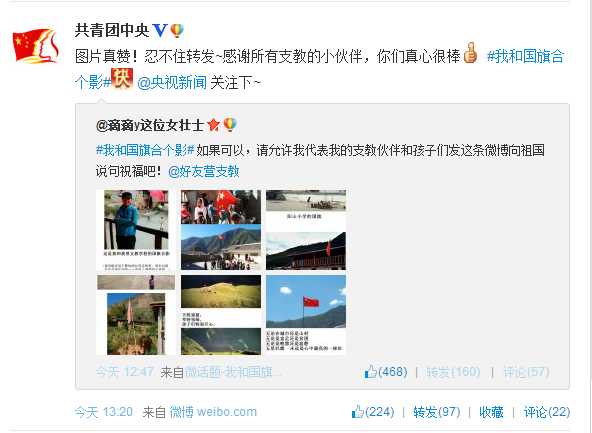Click 收藏 to favorite the post
This screenshot has width=592, height=433.
[491, 411]
